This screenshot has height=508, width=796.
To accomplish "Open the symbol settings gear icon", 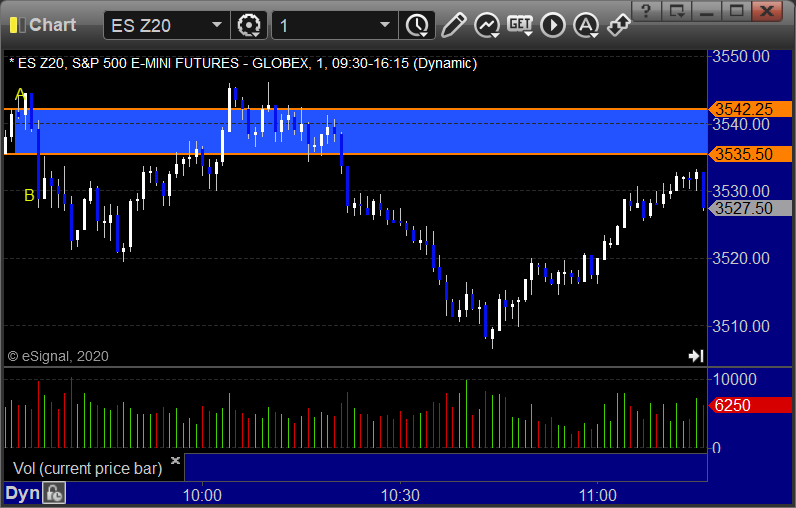I will pos(249,25).
